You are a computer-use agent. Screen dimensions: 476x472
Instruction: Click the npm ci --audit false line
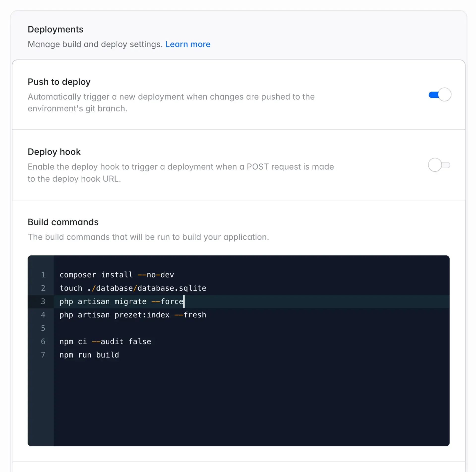105,342
